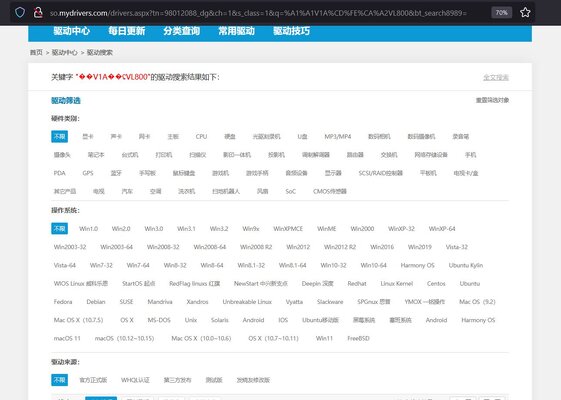Select the Win11 operating system filter
Image resolution: width=561 pixels, height=400 pixels.
tap(324, 338)
